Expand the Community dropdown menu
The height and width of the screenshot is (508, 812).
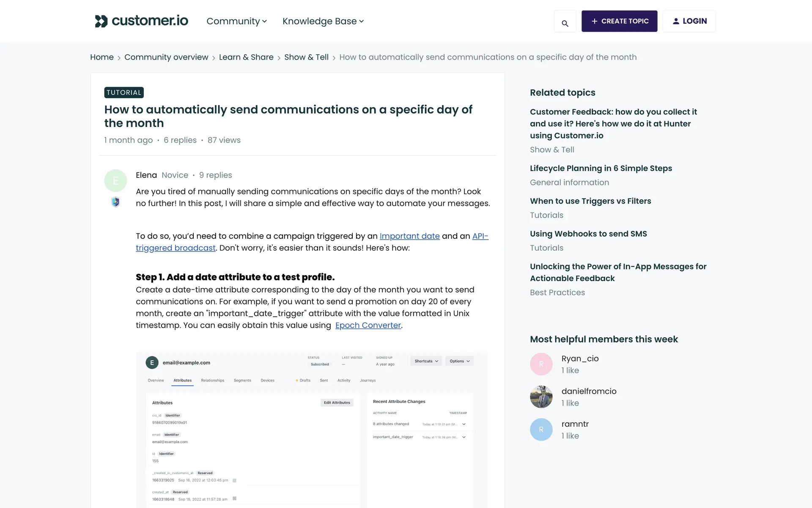pos(236,21)
